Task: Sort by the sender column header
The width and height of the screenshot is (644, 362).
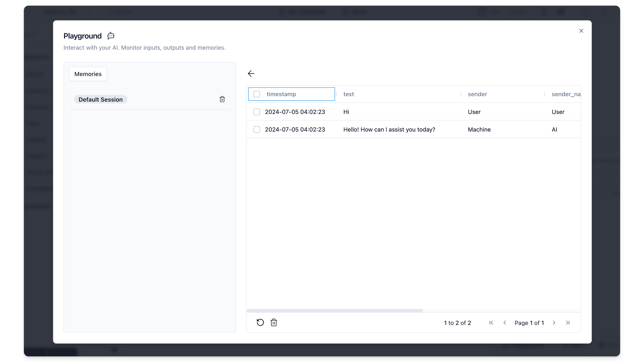Action: [477, 94]
